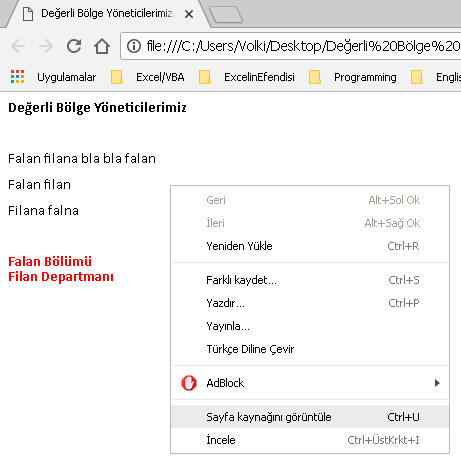This screenshot has width=461, height=465.
Task: Open a new tab button
Action: pyautogui.click(x=226, y=15)
